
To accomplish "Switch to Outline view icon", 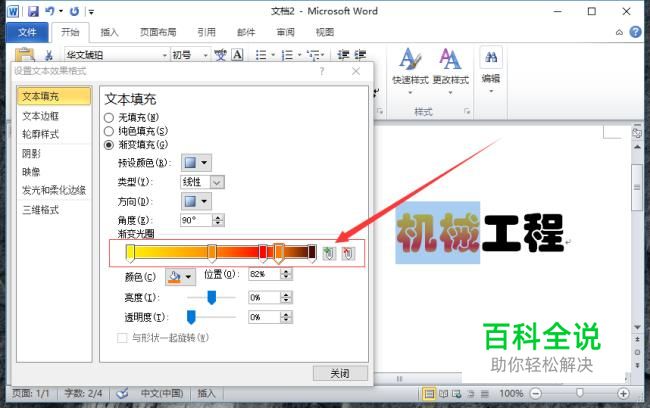I will pos(471,393).
